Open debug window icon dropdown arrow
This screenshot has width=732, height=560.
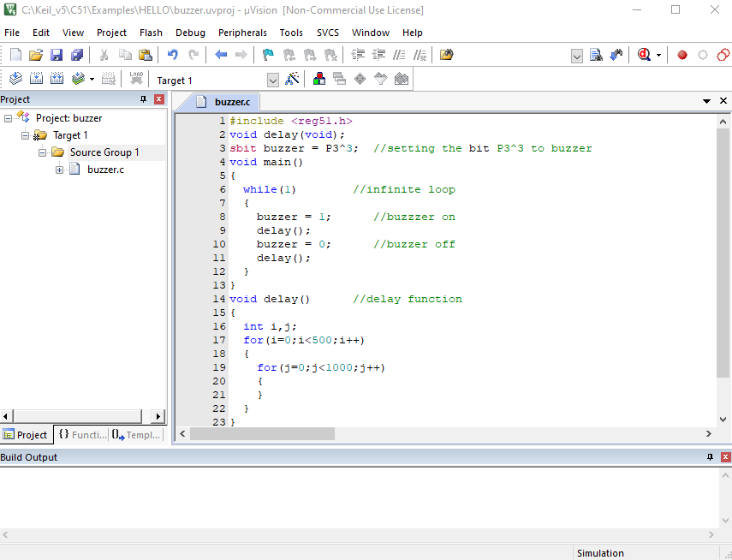[658, 55]
